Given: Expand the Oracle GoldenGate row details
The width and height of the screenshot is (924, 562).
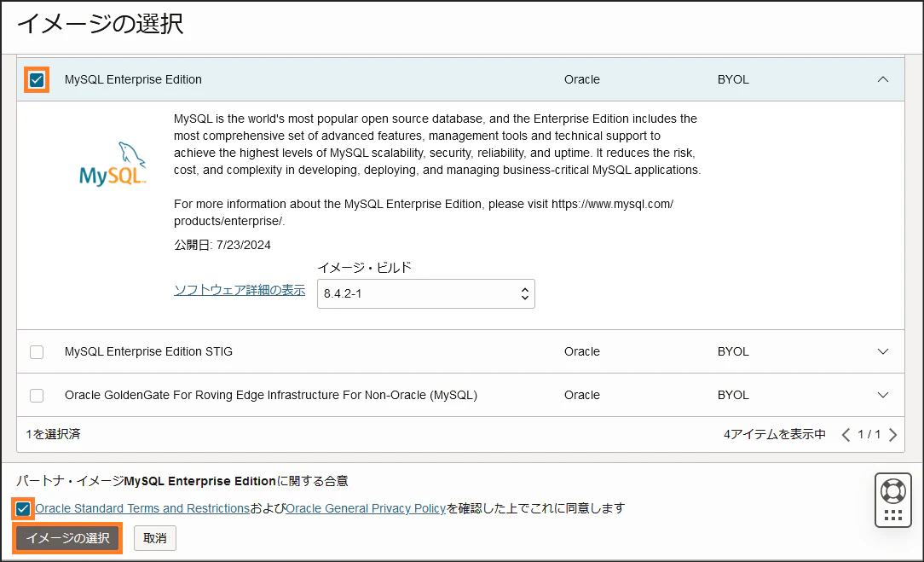Looking at the screenshot, I should tap(883, 395).
